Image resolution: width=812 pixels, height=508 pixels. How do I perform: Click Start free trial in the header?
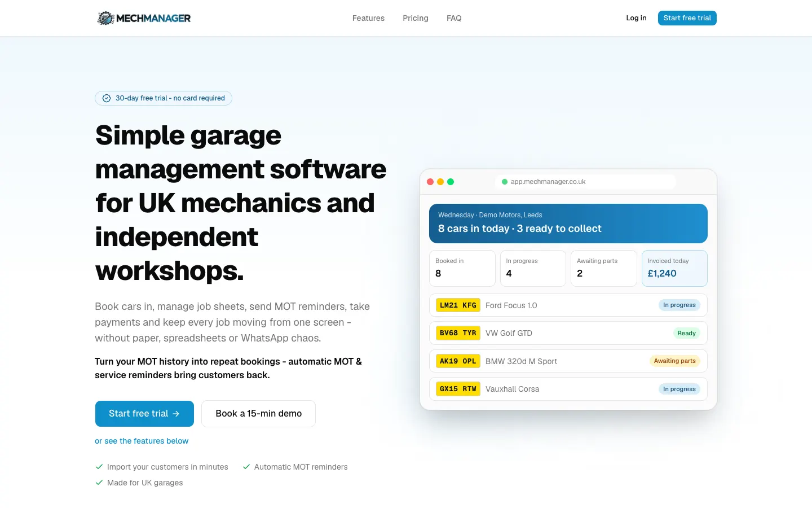pyautogui.click(x=687, y=18)
